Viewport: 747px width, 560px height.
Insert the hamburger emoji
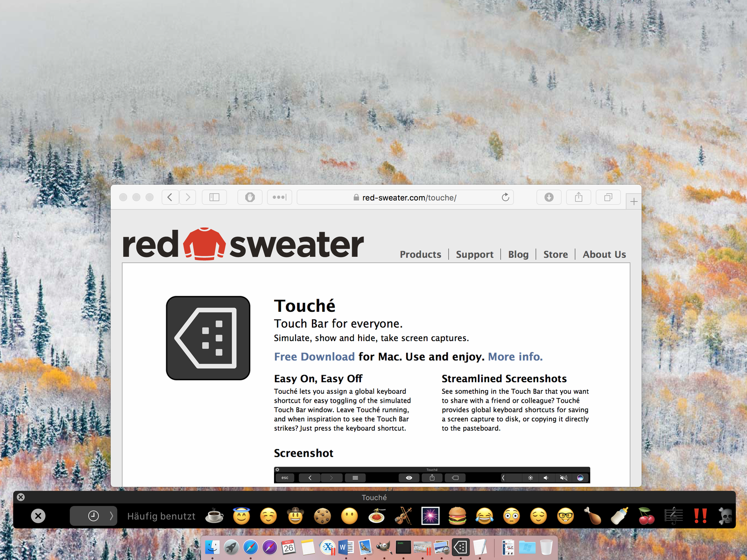point(458,516)
